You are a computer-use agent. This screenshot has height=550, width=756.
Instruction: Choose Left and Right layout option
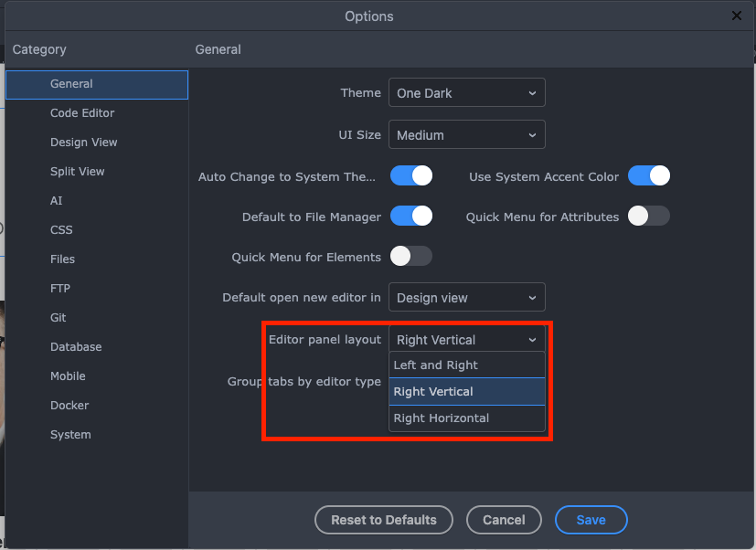pos(467,365)
